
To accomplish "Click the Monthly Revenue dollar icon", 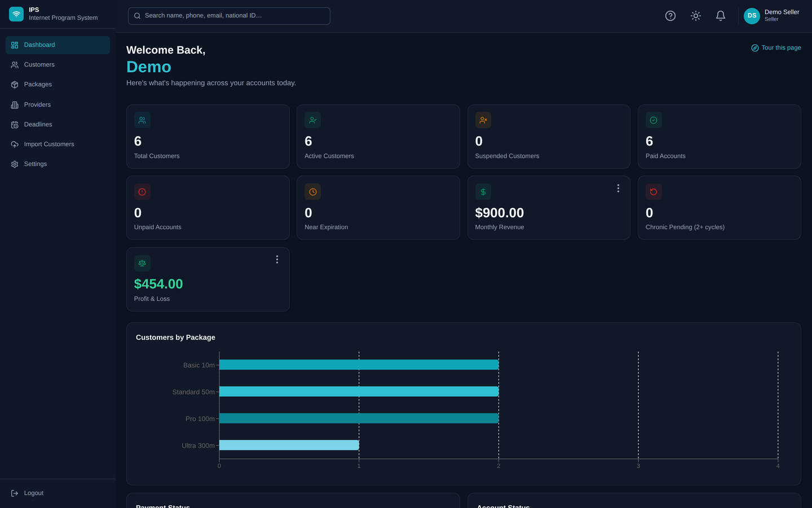I will [x=483, y=192].
